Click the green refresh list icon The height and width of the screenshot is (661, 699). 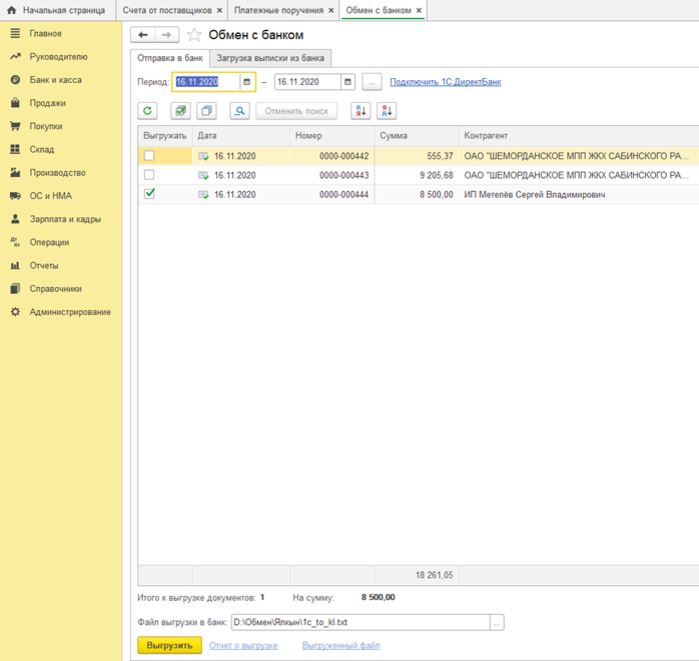pos(148,111)
